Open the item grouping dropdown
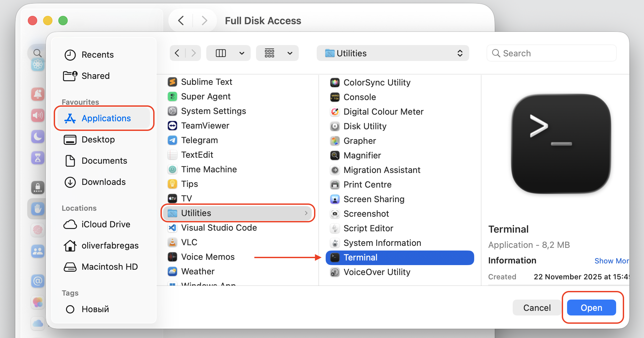Image resolution: width=644 pixels, height=338 pixels. 277,53
